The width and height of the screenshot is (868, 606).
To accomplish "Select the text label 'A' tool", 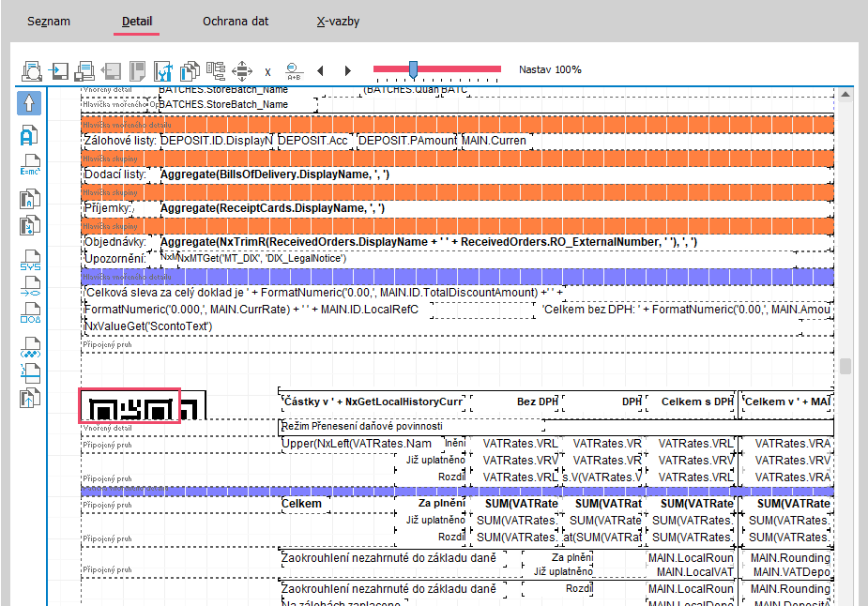I will point(29,135).
